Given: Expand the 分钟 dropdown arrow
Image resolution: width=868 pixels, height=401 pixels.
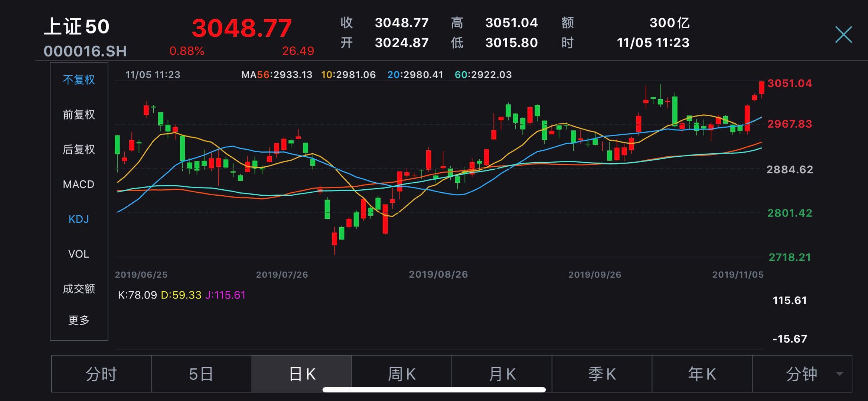Looking at the screenshot, I should tap(839, 374).
